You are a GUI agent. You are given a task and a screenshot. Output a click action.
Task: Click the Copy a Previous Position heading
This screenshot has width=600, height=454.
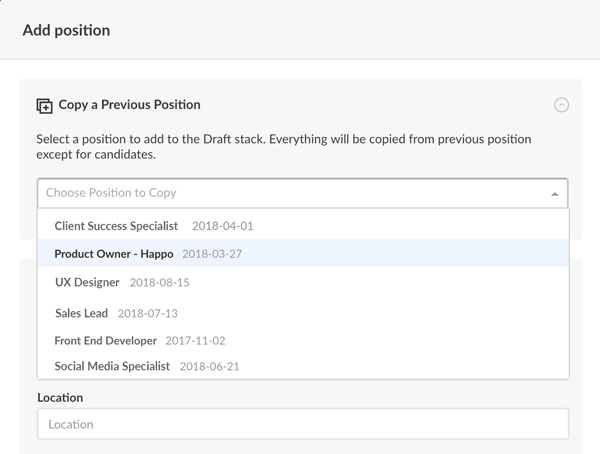[x=129, y=105]
